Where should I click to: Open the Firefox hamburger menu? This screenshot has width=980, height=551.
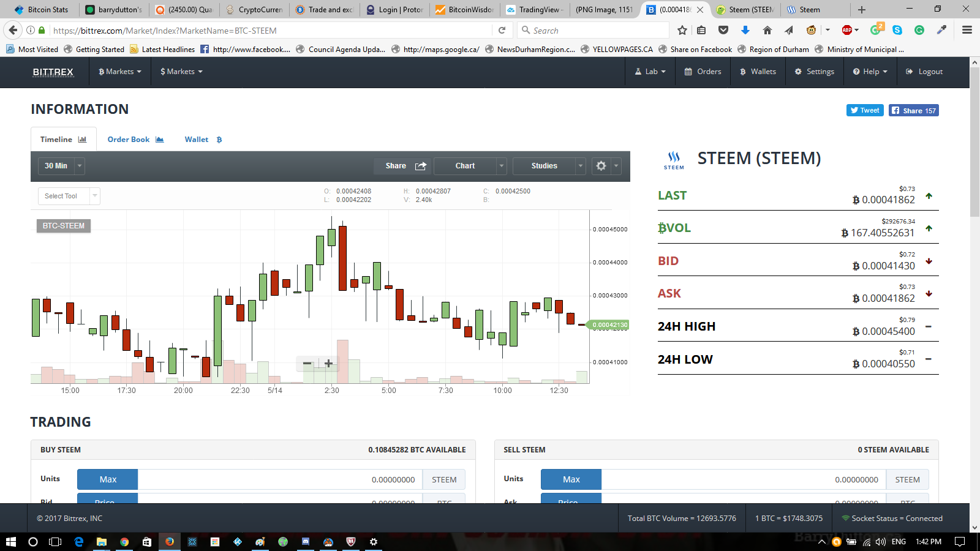point(967,30)
